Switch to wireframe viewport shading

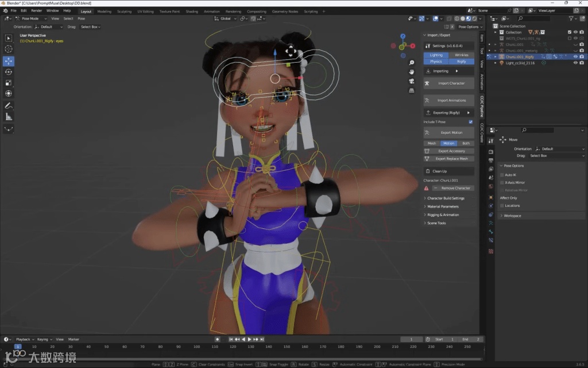457,18
